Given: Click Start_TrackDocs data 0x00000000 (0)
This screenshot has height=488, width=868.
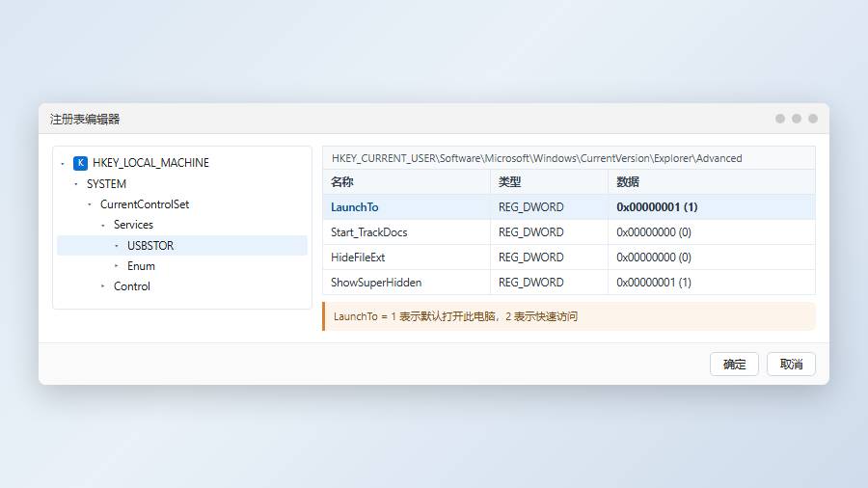Looking at the screenshot, I should click(x=654, y=232).
